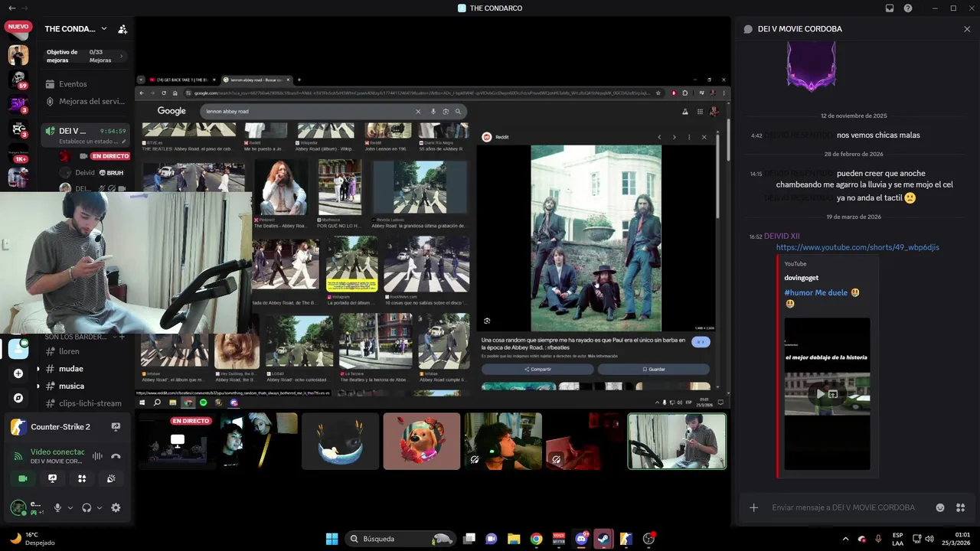Open File Explorer from taskbar
This screenshot has height=551, width=980.
(514, 539)
